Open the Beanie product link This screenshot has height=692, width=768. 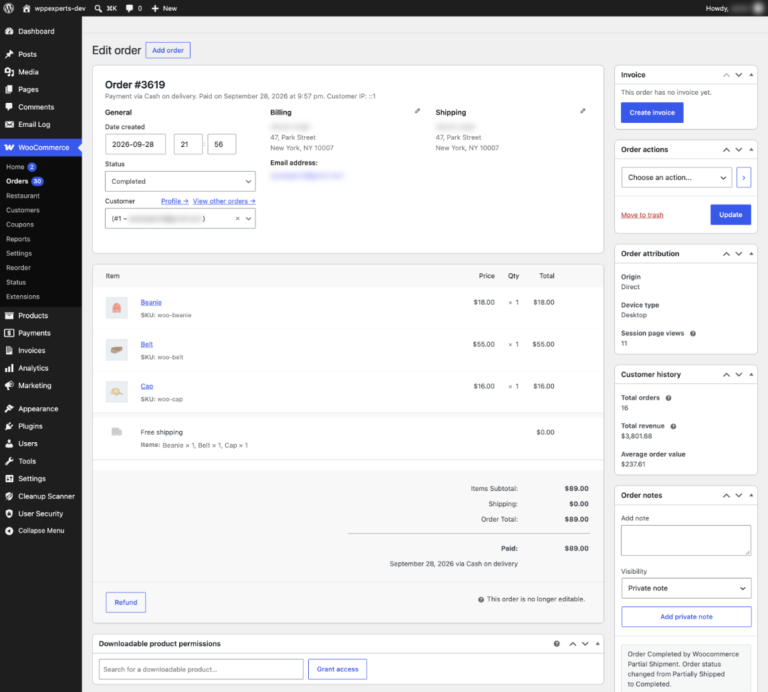(x=151, y=303)
